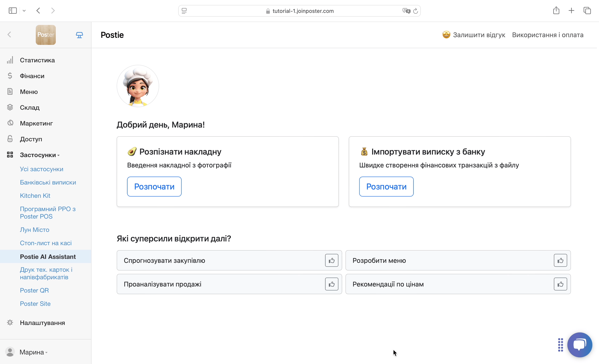Click the translate icon in address bar
The image size is (599, 364).
coord(406,11)
